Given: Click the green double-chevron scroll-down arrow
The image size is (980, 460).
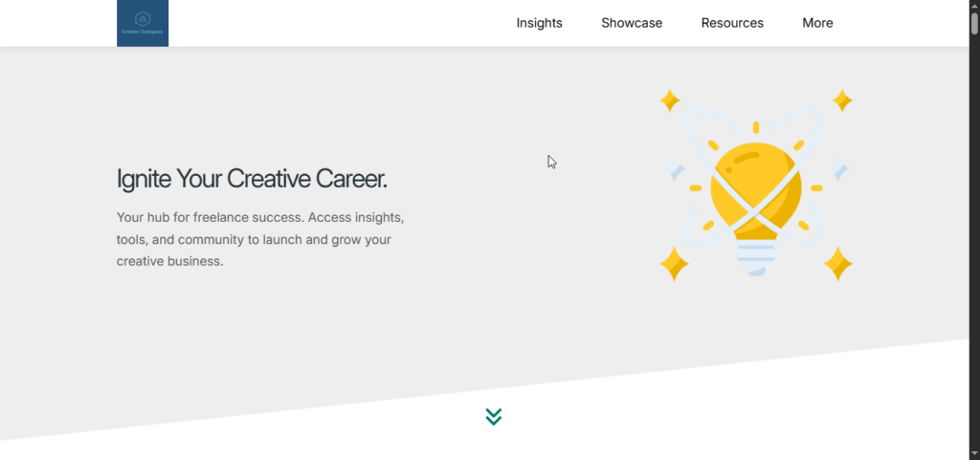Looking at the screenshot, I should (494, 417).
